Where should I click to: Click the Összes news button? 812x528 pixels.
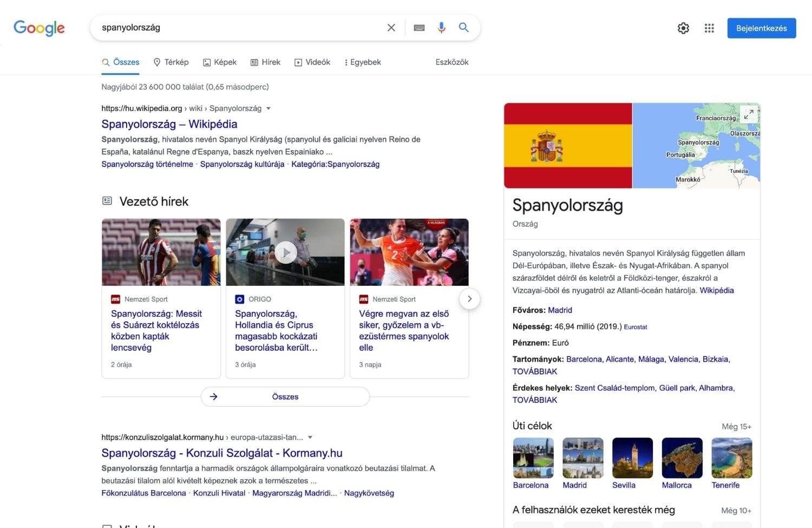pyautogui.click(x=285, y=396)
